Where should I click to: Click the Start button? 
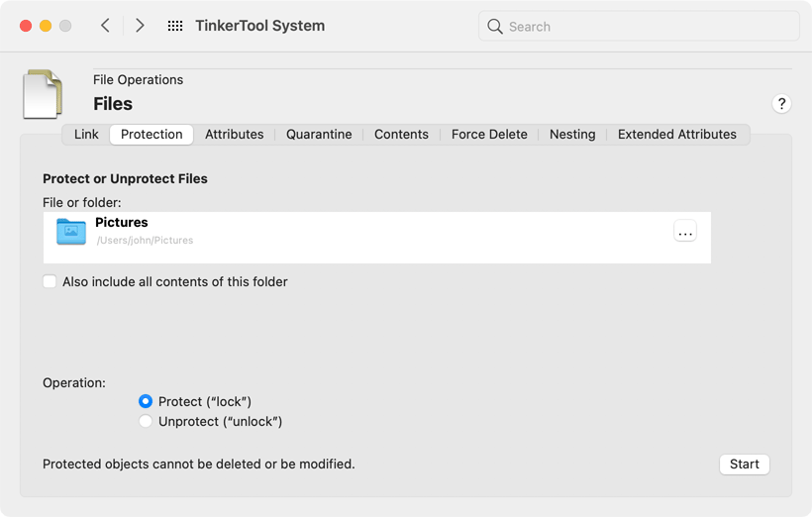click(x=744, y=465)
